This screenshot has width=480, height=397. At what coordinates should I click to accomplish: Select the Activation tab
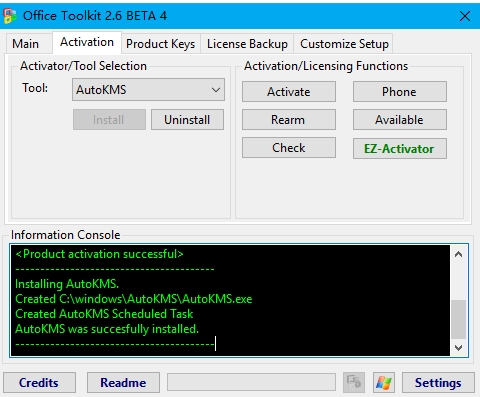(x=87, y=42)
